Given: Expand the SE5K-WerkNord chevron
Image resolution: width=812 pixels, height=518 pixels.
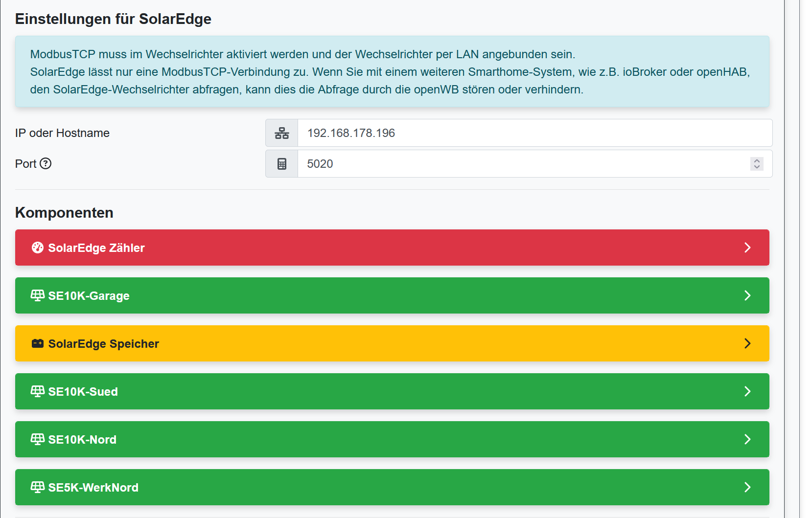Looking at the screenshot, I should [x=747, y=487].
